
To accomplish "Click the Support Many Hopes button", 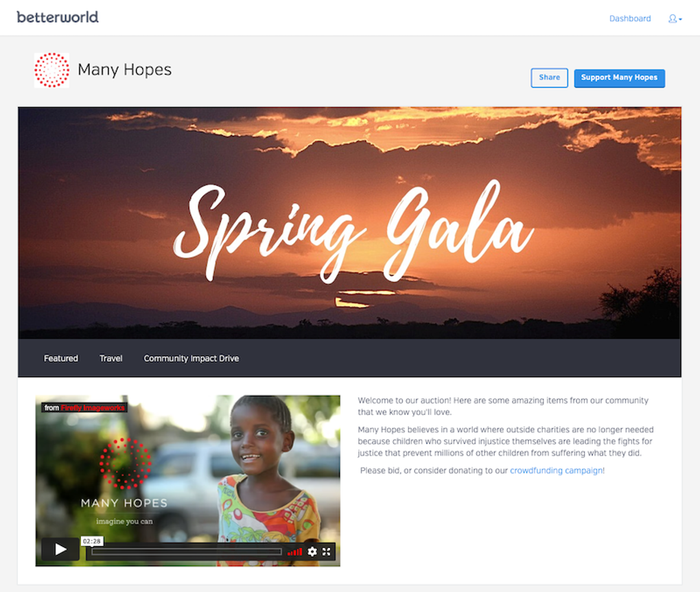I will pos(619,78).
